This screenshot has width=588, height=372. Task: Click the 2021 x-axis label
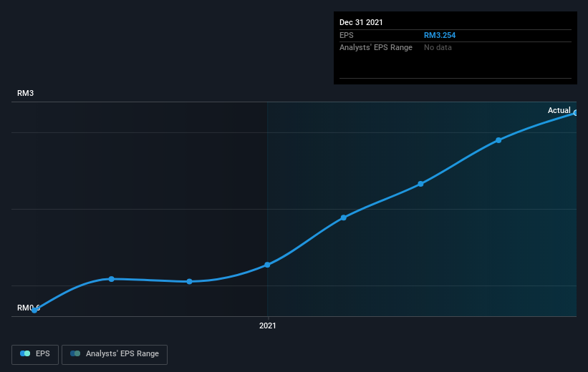(x=268, y=326)
